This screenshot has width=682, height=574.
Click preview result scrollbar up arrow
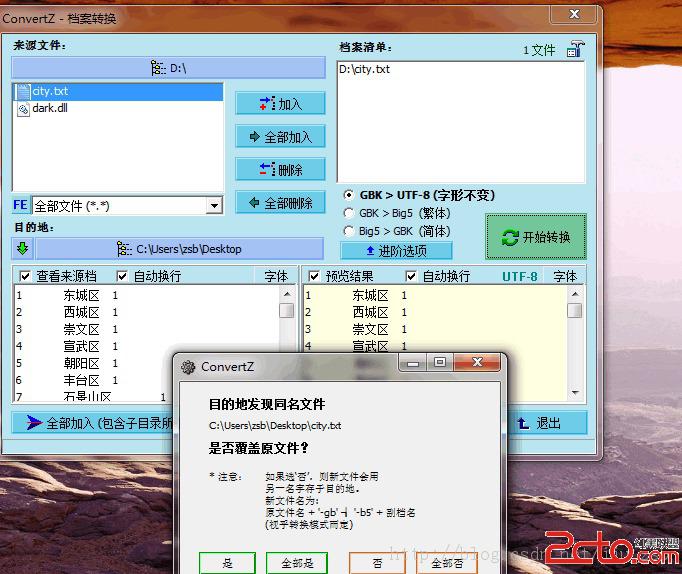tap(575, 294)
